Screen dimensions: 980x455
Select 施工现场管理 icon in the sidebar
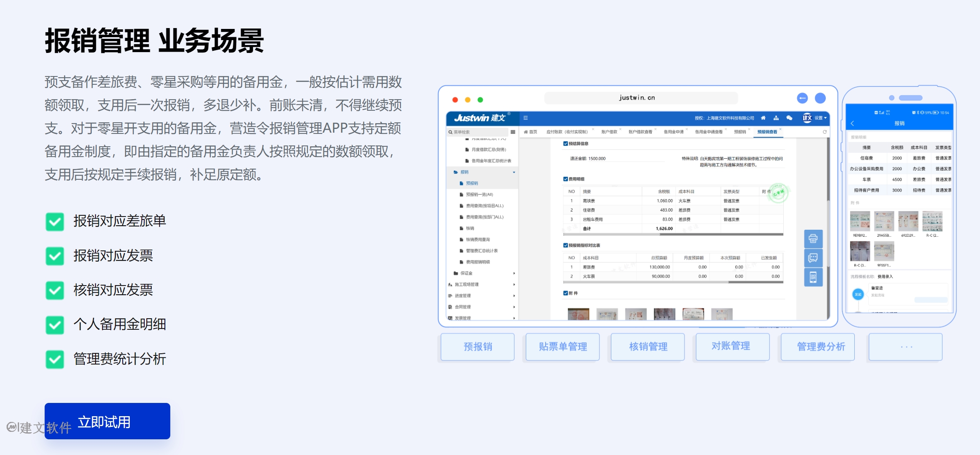450,284
